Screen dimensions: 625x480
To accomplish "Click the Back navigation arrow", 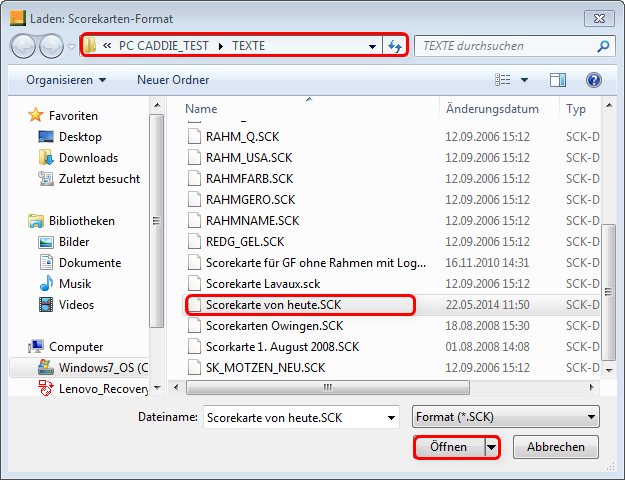I will pyautogui.click(x=23, y=46).
